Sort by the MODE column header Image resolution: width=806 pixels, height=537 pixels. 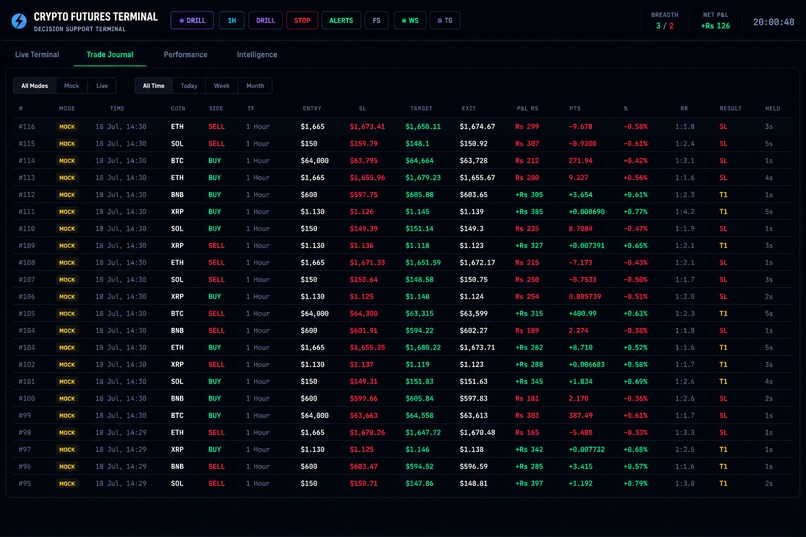pyautogui.click(x=67, y=108)
